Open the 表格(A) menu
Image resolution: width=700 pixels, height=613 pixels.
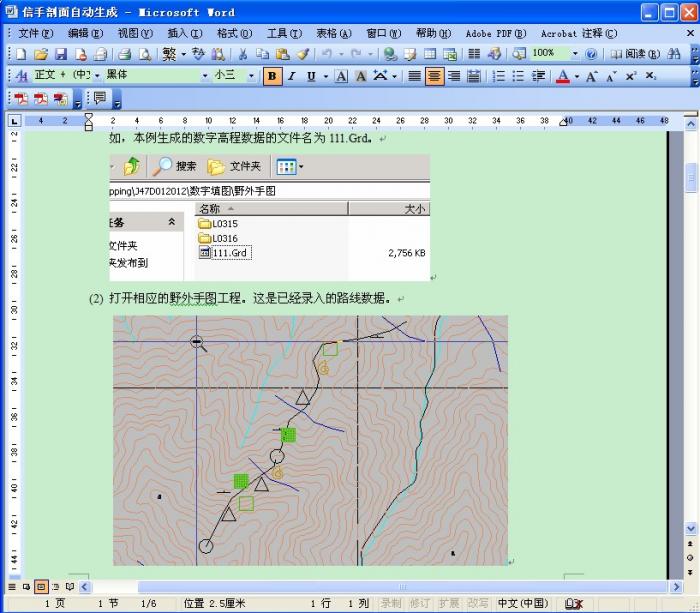point(332,33)
